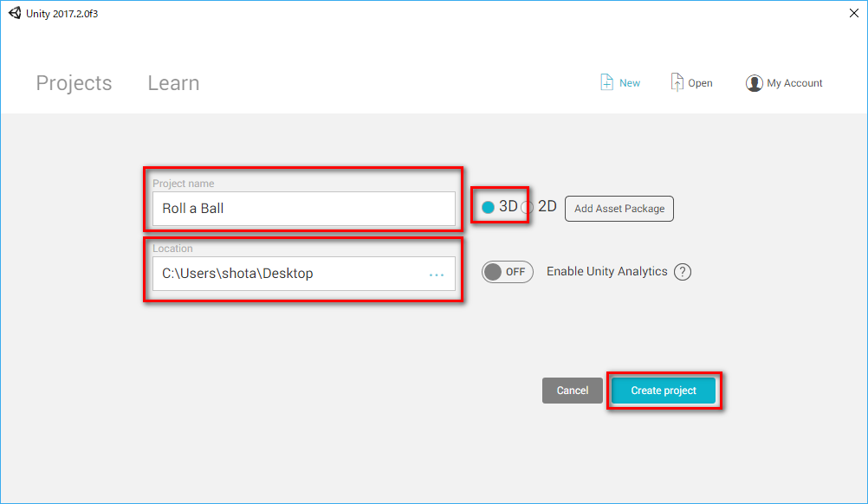
Task: Click the Open text link
Action: click(x=700, y=83)
